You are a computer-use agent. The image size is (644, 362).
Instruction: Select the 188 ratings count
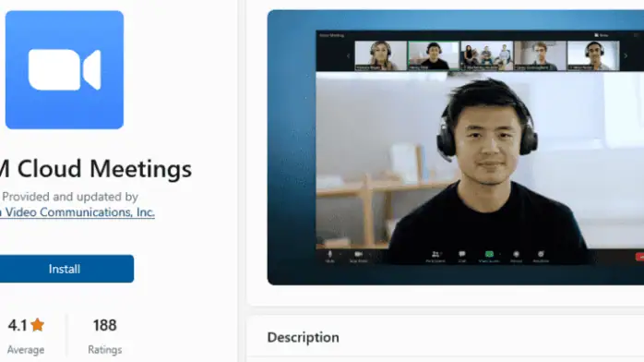point(105,325)
